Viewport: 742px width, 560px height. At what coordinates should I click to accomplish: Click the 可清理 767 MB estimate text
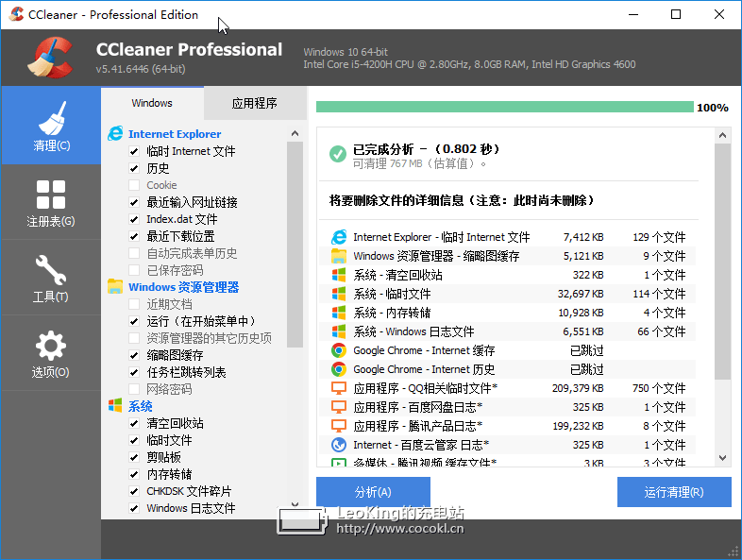click(x=419, y=163)
